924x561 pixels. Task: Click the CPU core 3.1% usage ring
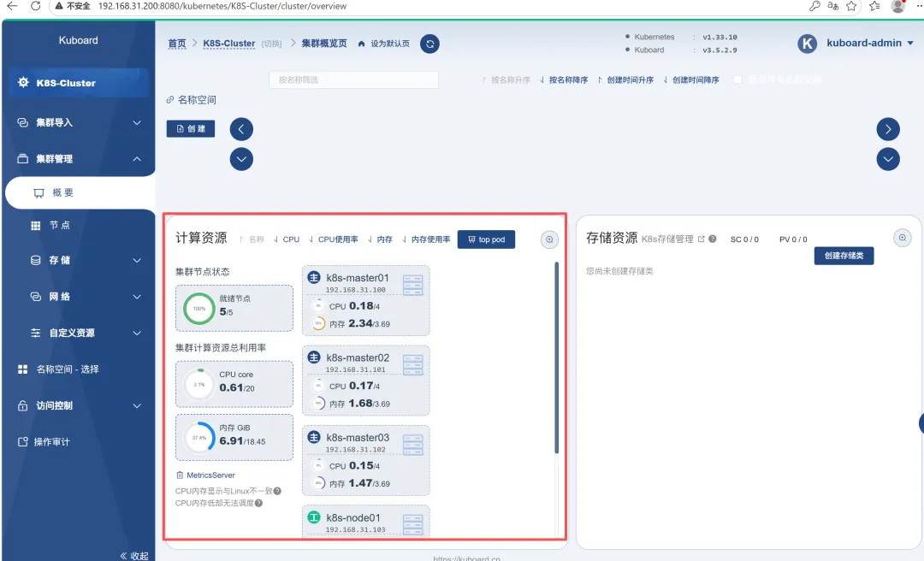199,384
